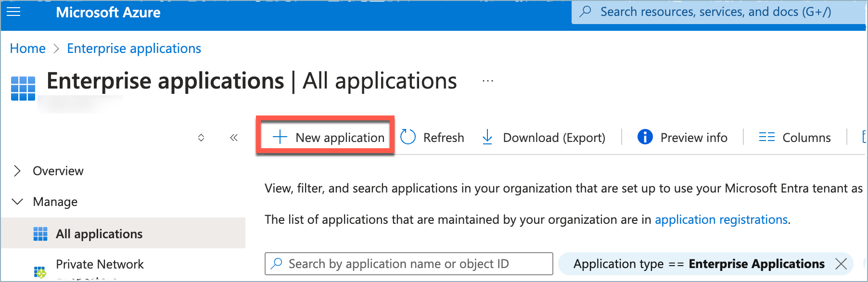Collapse the Manage section chevron

[x=17, y=202]
